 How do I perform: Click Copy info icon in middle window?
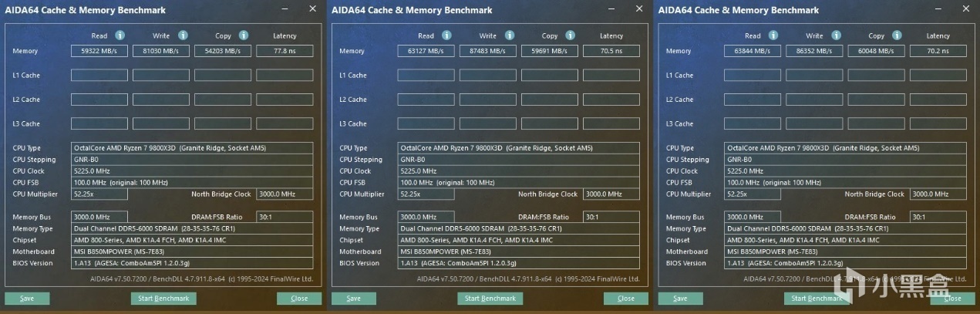571,35
